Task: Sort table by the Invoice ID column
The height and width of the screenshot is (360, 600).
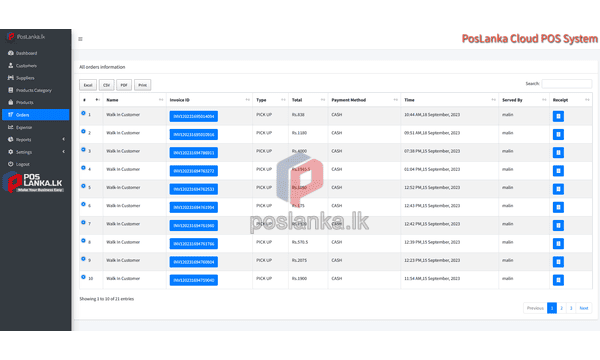Action: click(209, 100)
